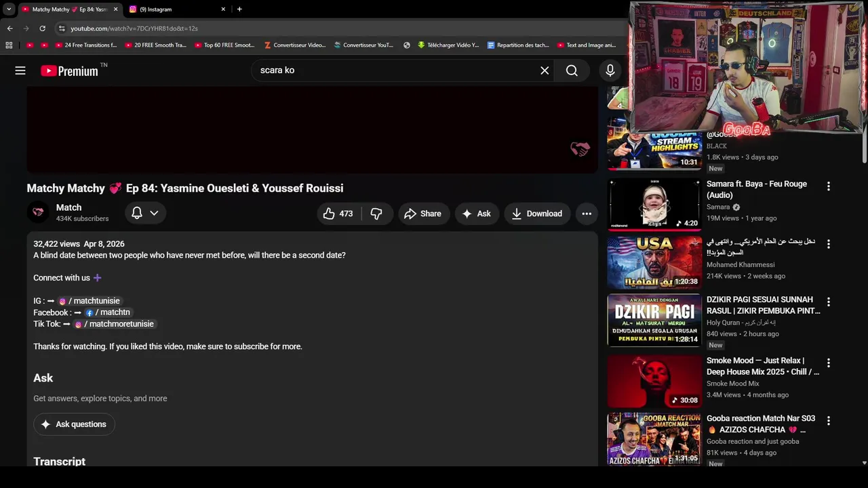Open Gooba reaction Match Nar thumbnail
This screenshot has height=488, width=868.
pyautogui.click(x=654, y=439)
